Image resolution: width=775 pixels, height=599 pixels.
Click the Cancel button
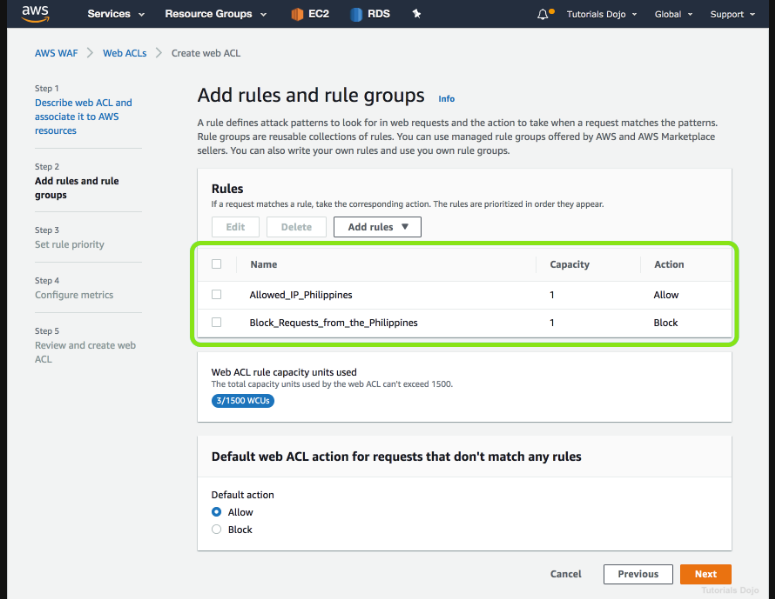pos(566,574)
